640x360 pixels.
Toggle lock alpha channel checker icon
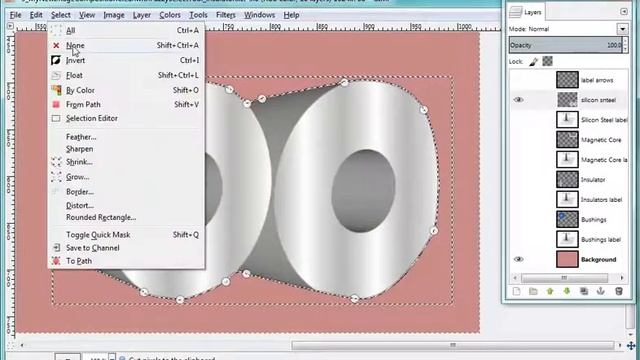click(x=547, y=61)
